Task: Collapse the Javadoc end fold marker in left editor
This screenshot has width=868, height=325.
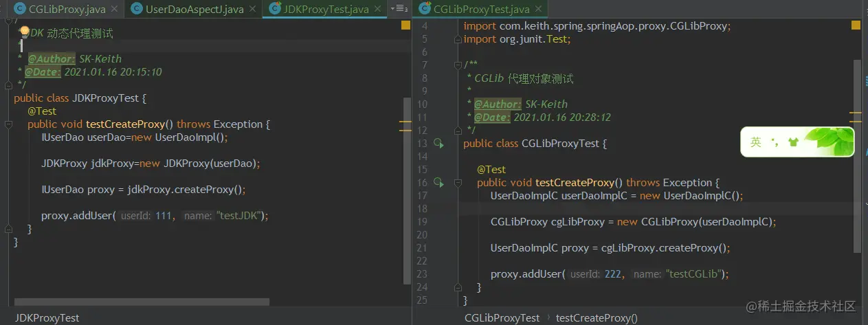Action: (9, 85)
